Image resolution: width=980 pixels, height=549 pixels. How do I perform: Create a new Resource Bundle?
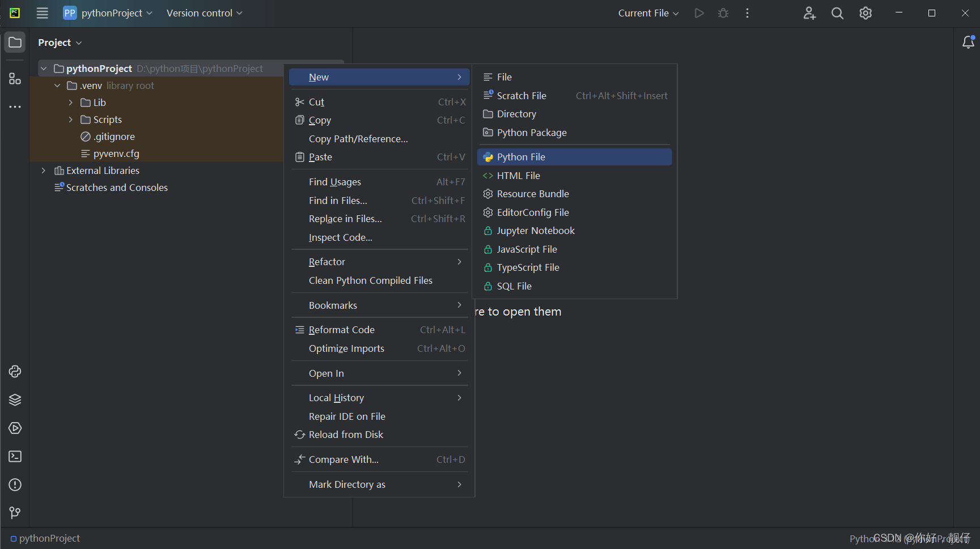click(575, 194)
